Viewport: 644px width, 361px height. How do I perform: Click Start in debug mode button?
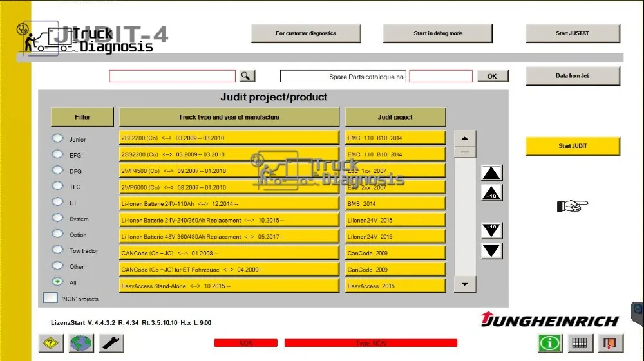coord(438,33)
